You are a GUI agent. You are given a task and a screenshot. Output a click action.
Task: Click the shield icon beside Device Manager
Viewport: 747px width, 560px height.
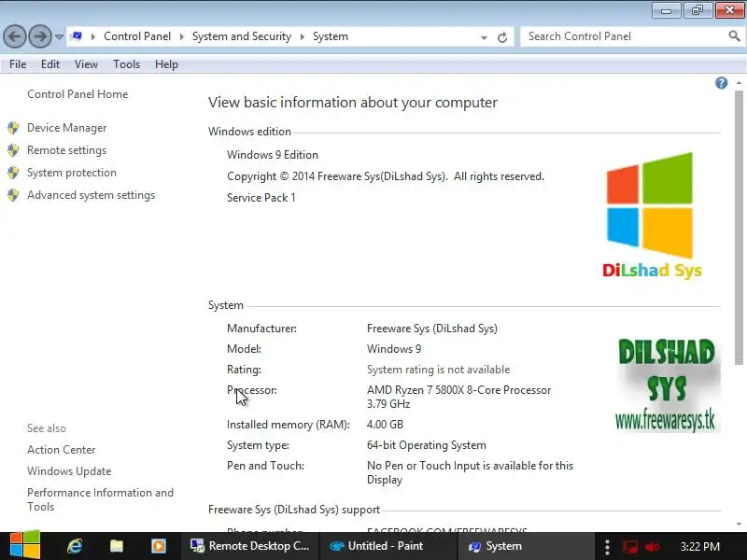point(13,128)
